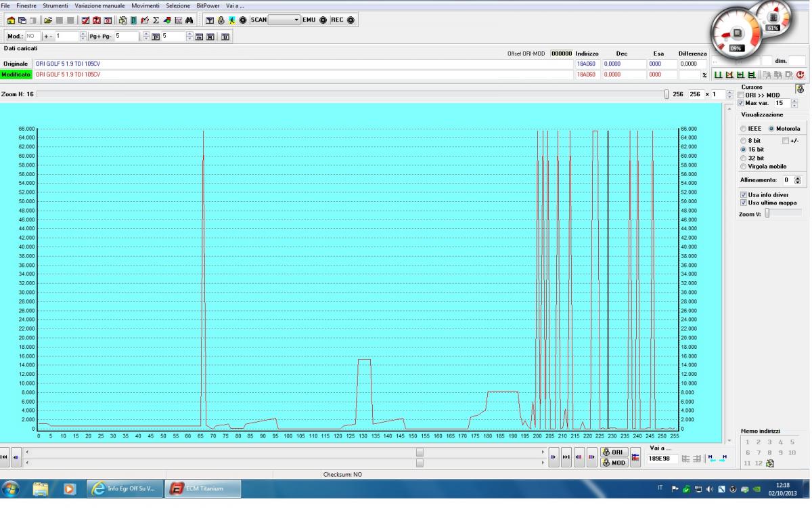Viewport: 812px width, 508px height.
Task: Click the Pg+ Pg- value input box
Action: (x=128, y=36)
